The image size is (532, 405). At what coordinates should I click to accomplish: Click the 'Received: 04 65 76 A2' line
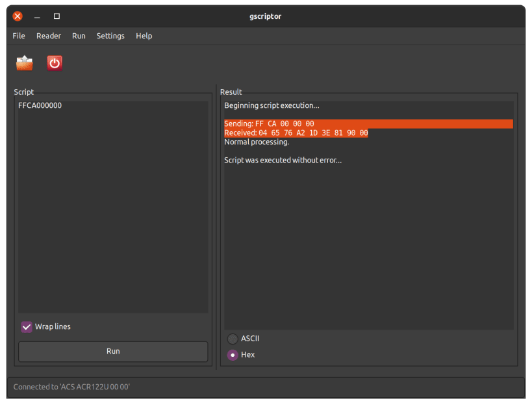point(296,133)
